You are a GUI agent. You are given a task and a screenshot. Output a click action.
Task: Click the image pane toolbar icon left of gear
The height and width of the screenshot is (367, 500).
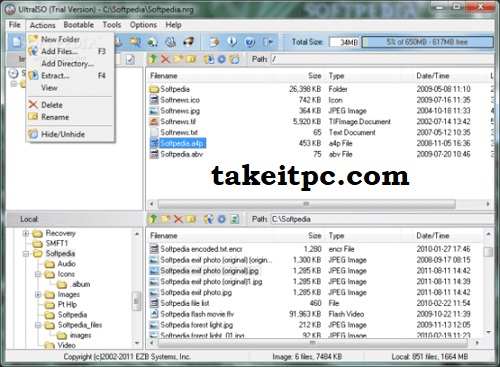click(x=209, y=59)
